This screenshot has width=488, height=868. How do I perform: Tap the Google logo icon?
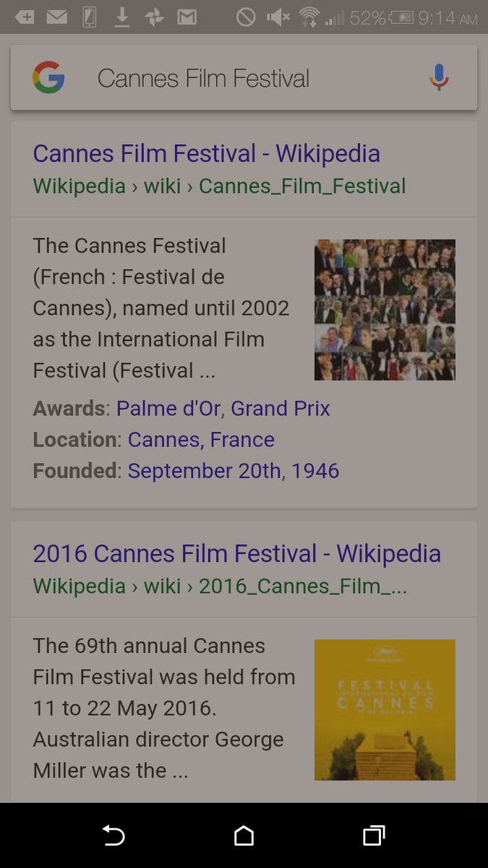48,78
